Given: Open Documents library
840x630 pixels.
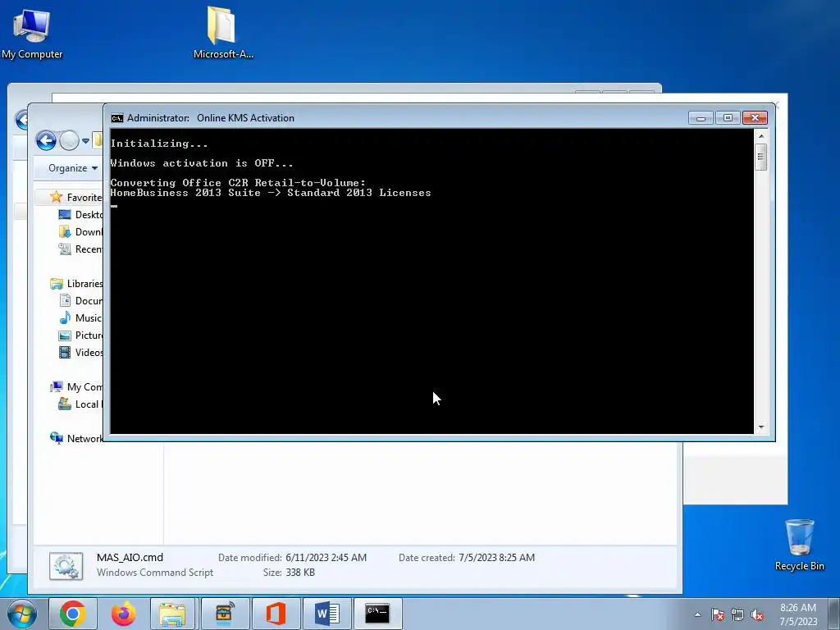Looking at the screenshot, I should 80,300.
